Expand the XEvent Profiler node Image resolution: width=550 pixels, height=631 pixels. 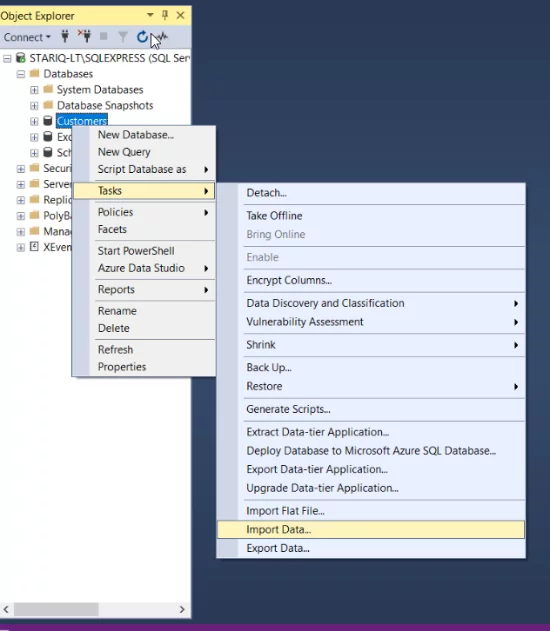pos(21,247)
